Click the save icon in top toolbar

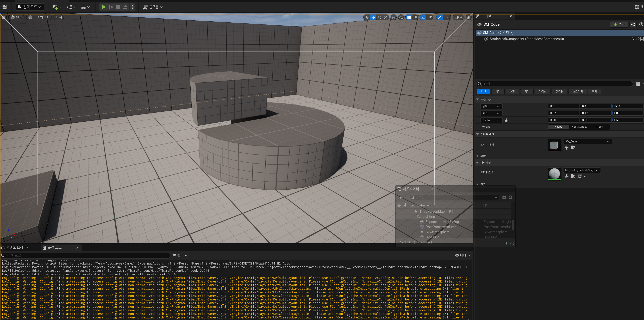click(x=5, y=7)
